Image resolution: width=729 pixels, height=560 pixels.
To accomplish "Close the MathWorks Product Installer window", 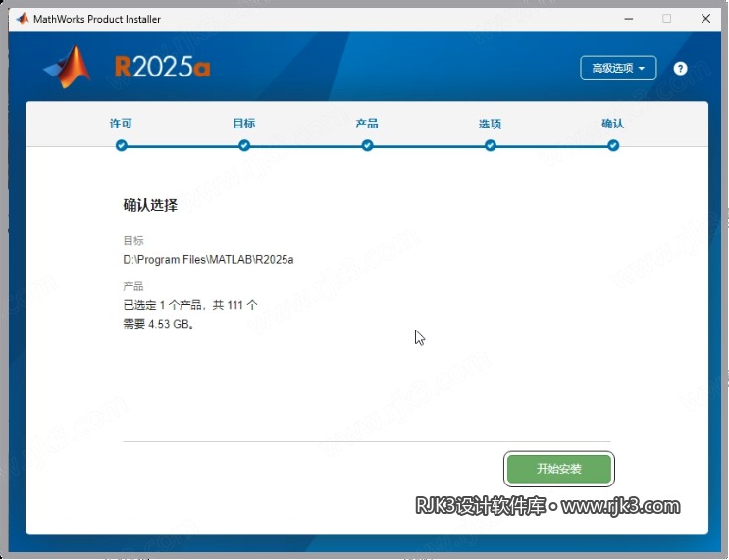I will [705, 19].
